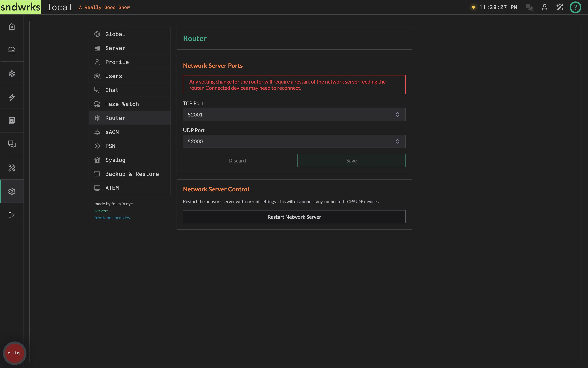Open the chat bubbles sidebar icon
The image size is (588, 368).
[x=12, y=144]
